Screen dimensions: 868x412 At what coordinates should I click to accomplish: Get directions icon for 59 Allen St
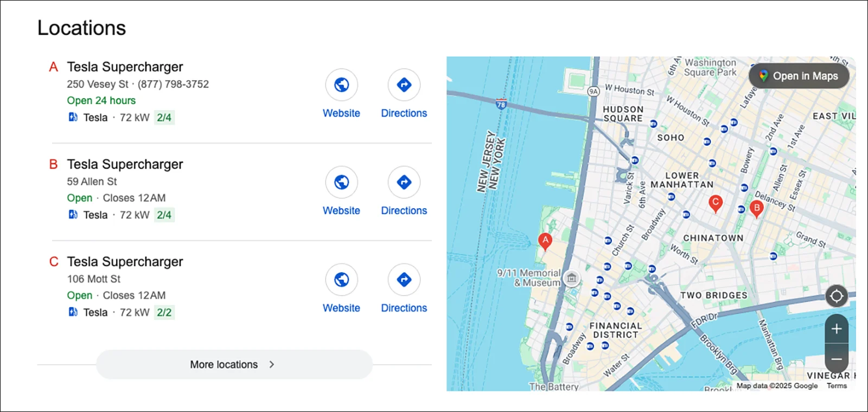[404, 183]
